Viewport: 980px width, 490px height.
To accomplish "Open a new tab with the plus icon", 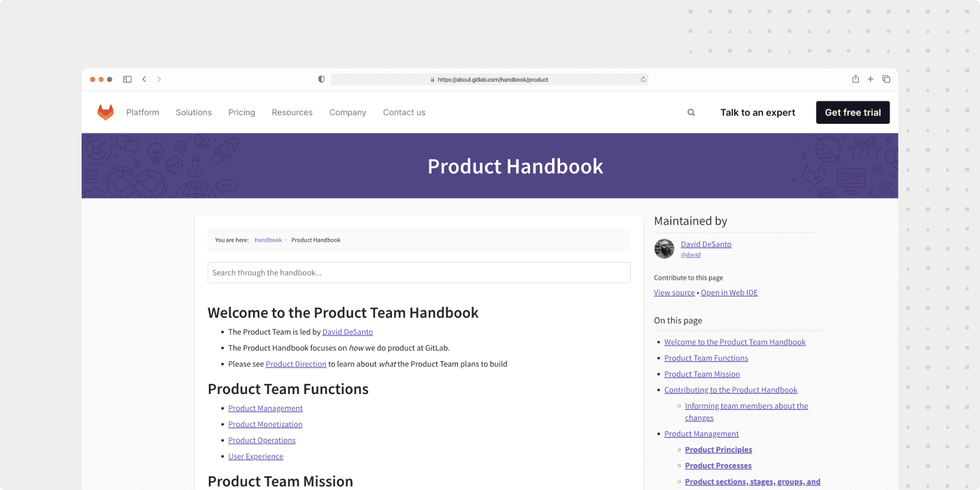I will (x=870, y=80).
